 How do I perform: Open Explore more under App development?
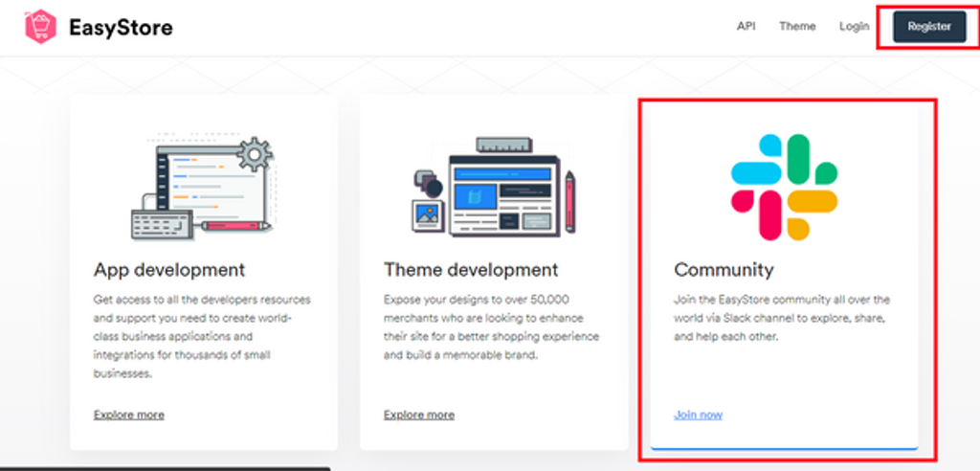pyautogui.click(x=129, y=415)
